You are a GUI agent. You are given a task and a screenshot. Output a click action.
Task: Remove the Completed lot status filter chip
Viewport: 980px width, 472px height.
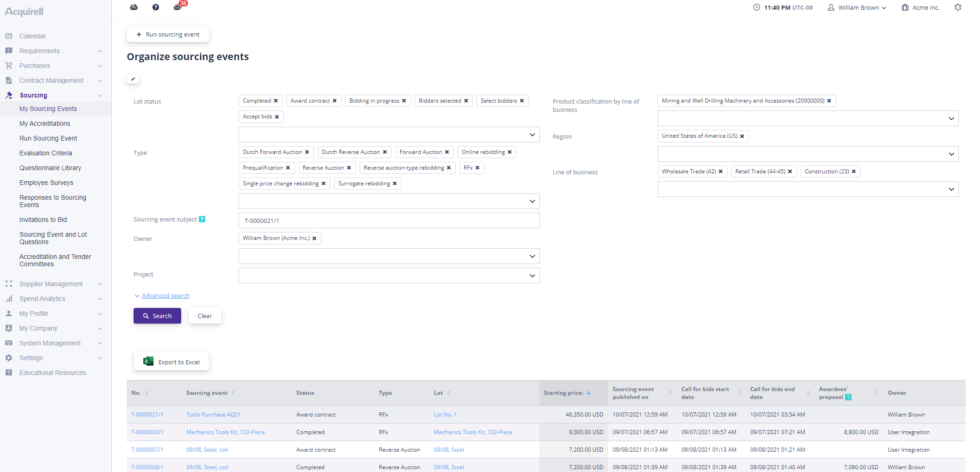pyautogui.click(x=276, y=100)
